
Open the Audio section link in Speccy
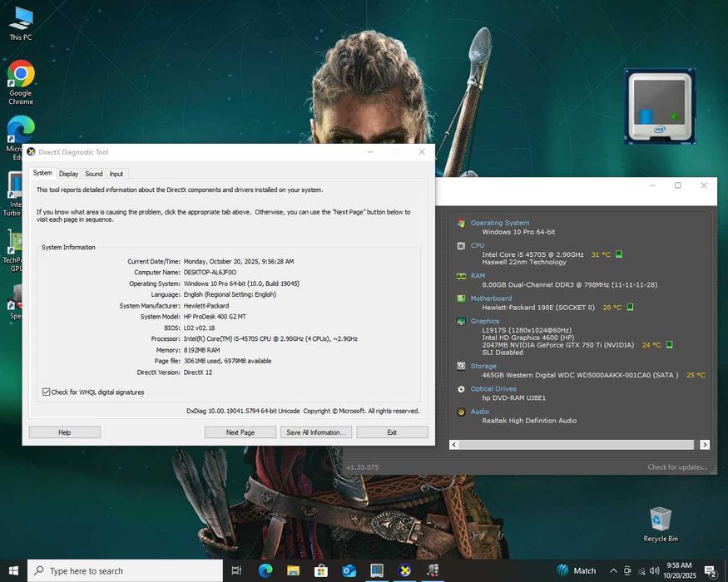click(x=479, y=412)
